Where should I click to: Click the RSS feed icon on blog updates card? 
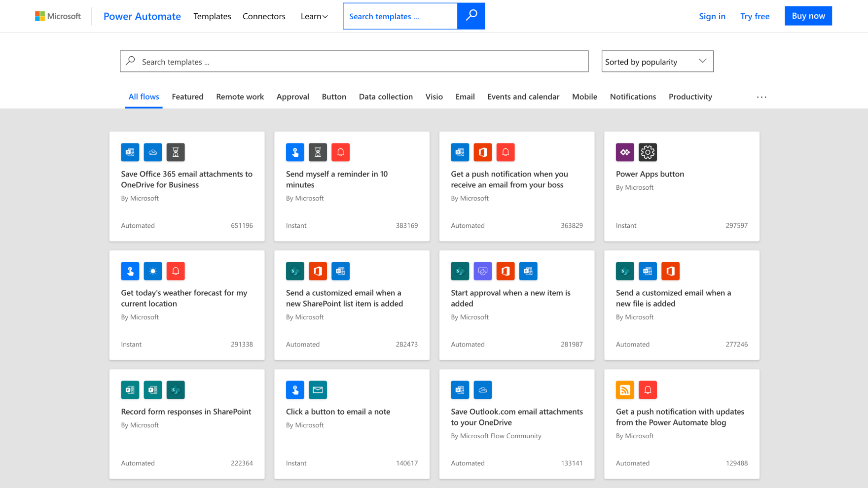click(x=625, y=390)
